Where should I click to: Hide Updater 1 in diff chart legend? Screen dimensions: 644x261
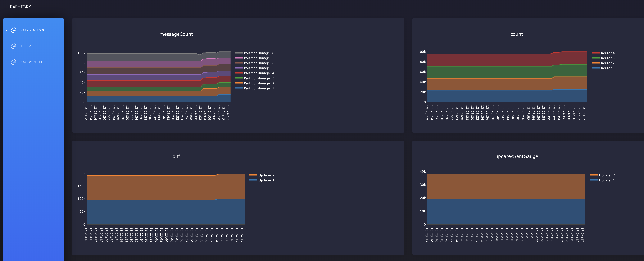(266, 180)
